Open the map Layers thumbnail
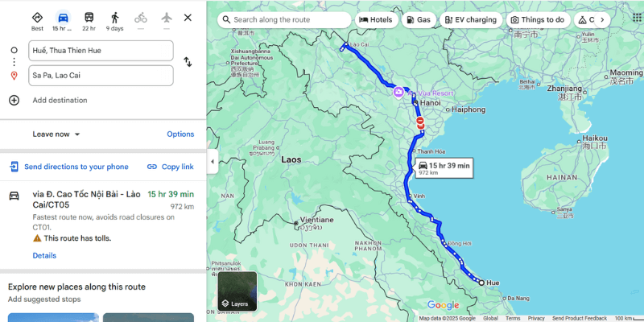Viewport: 644px width, 322px height. (237, 291)
